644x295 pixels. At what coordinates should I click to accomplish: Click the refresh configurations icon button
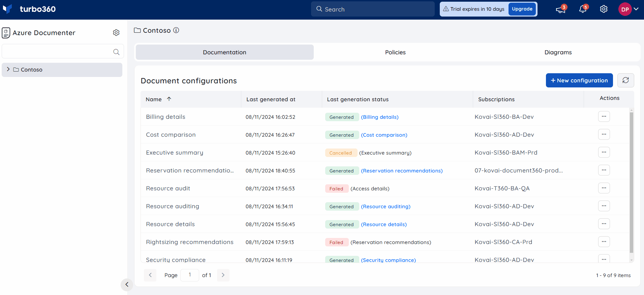[625, 80]
